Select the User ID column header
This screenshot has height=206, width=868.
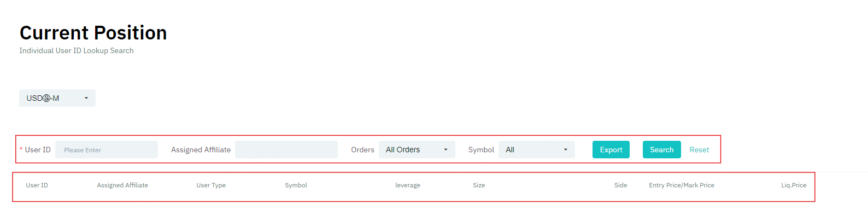click(x=37, y=185)
